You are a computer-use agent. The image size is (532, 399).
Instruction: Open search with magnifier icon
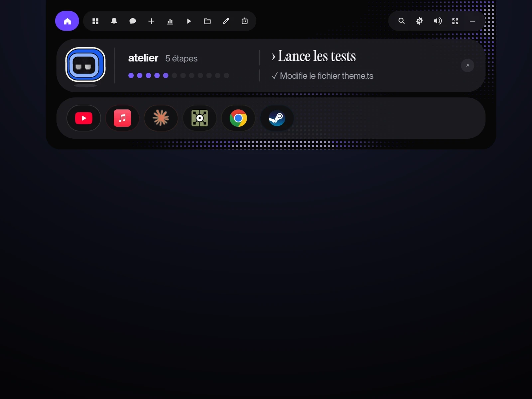pos(402,21)
